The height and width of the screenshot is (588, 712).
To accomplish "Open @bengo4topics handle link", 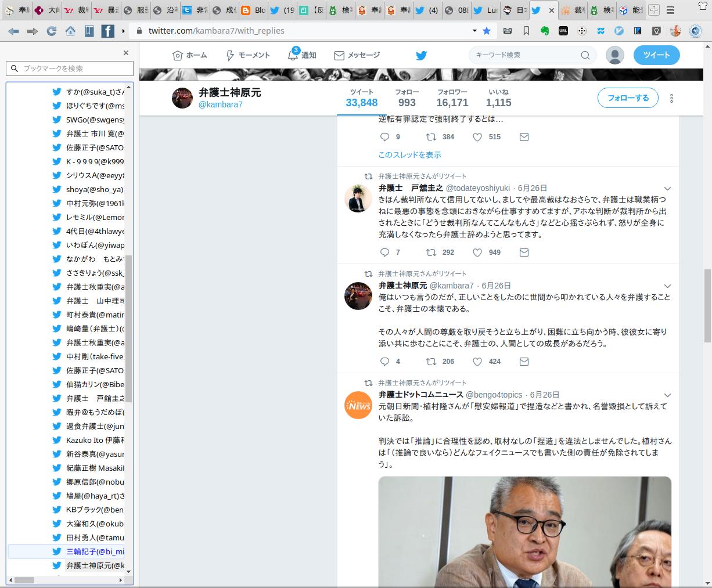I will (494, 395).
